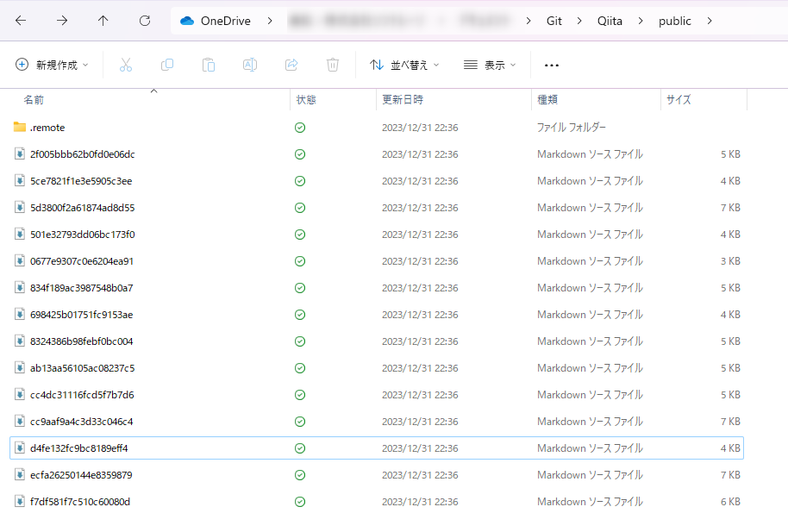Expand chevron after public in address bar
Viewport: 788px width, 532px height.
coord(709,21)
